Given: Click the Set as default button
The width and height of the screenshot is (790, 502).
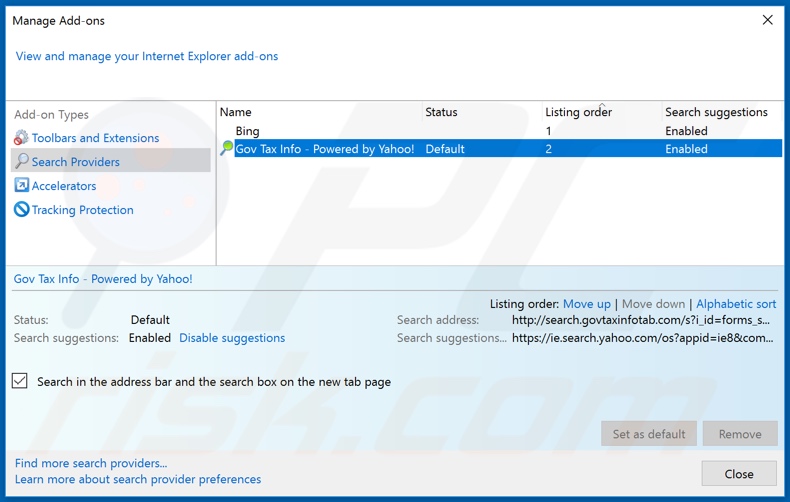Looking at the screenshot, I should (649, 433).
